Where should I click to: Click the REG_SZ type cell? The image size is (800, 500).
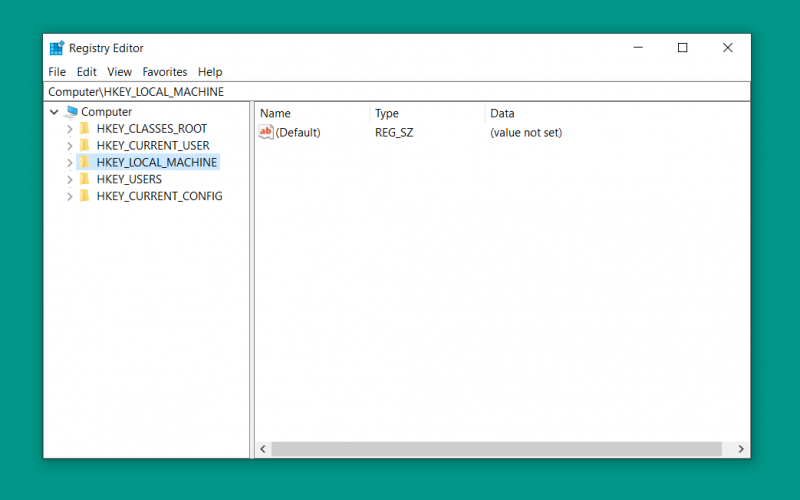pos(394,133)
